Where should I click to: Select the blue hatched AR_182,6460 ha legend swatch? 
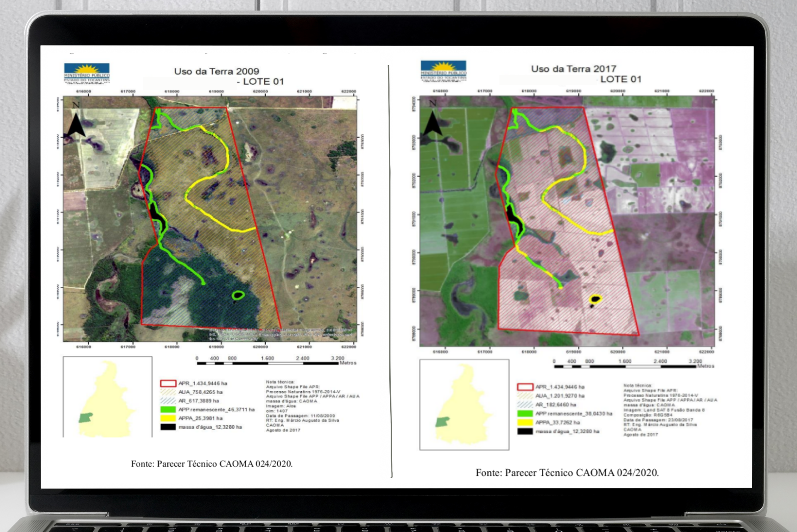pyautogui.click(x=525, y=405)
